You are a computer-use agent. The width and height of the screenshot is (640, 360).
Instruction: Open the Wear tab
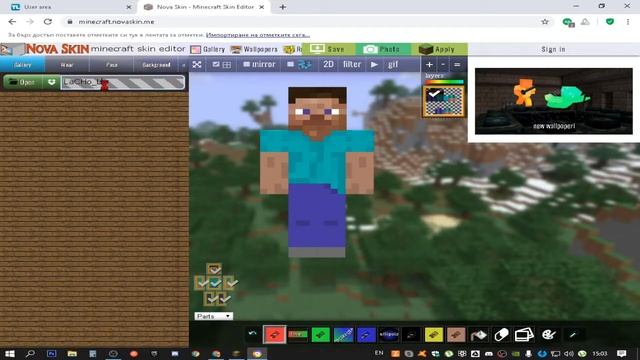point(67,65)
